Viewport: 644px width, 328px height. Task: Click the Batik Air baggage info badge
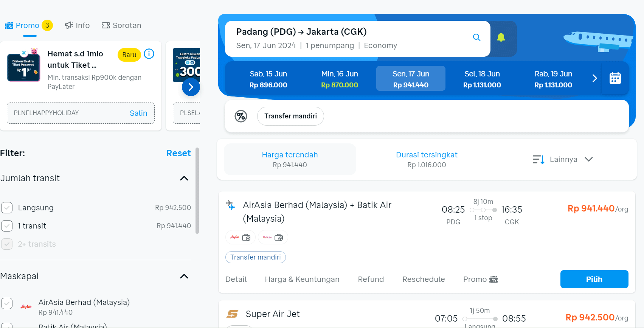[x=273, y=238]
